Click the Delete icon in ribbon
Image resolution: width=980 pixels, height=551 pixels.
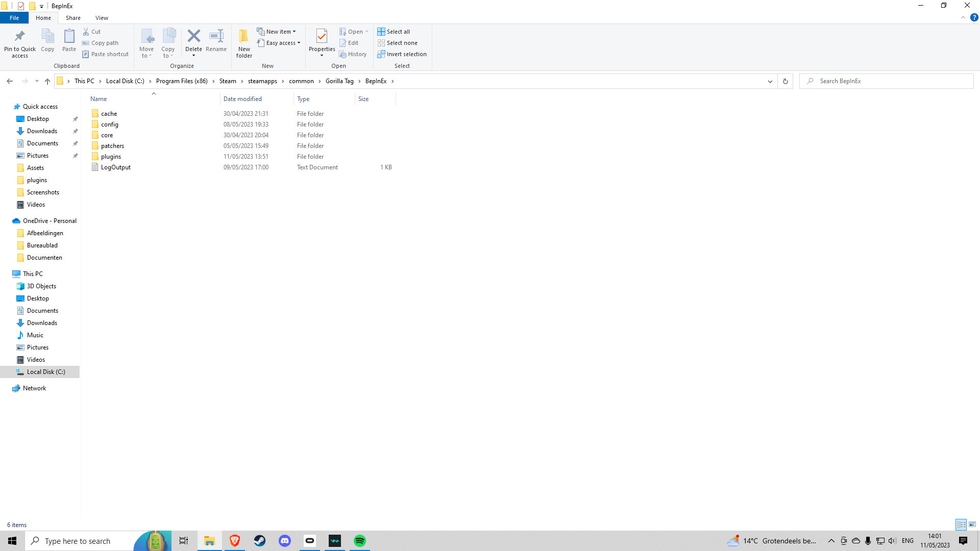point(193,36)
